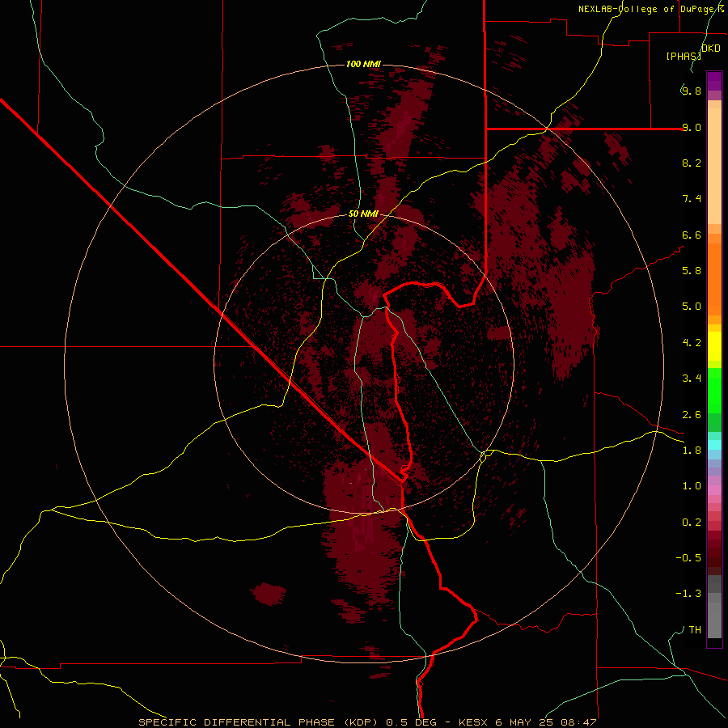Image resolution: width=728 pixels, height=728 pixels.
Task: Click the 1.0 value on the scale
Action: [x=692, y=486]
